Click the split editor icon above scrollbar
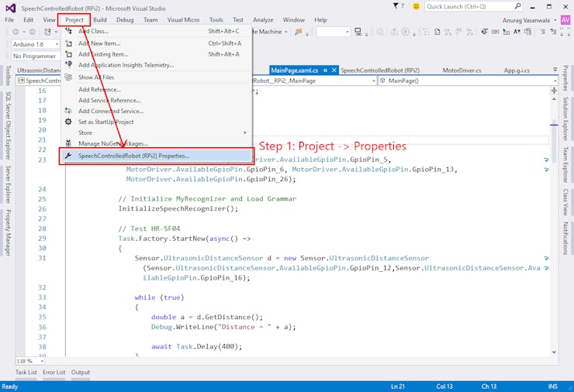 [554, 91]
